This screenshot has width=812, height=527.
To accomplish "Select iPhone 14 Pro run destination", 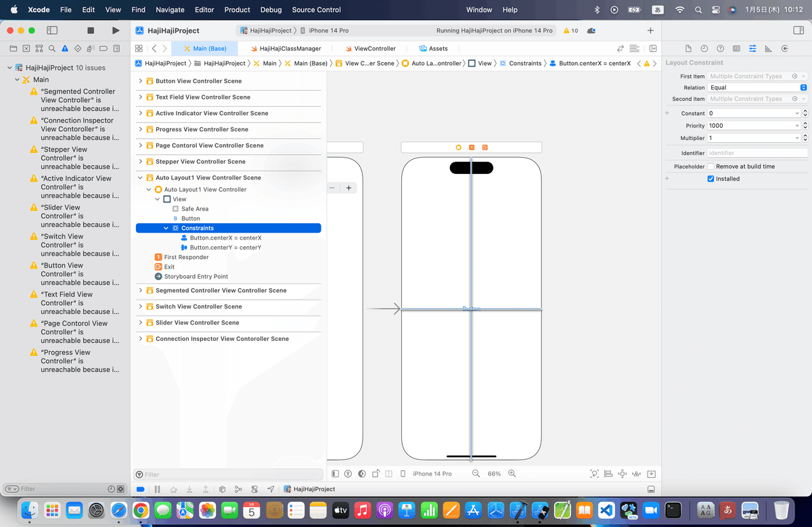I will (x=328, y=30).
